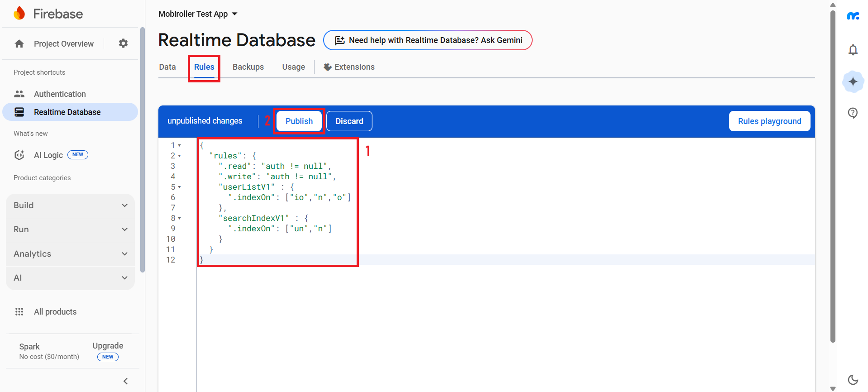The height and width of the screenshot is (392, 868).
Task: Open the Mobiroller Test App project dropdown
Action: [198, 14]
